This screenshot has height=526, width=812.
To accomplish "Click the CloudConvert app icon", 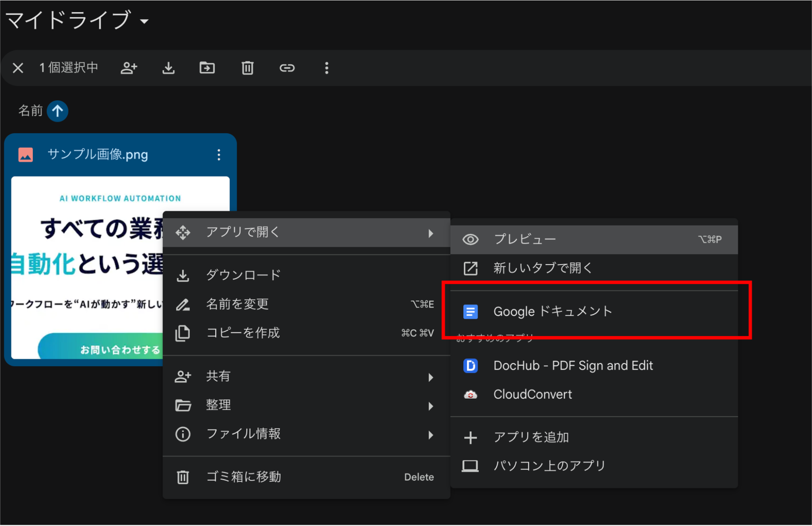I will [470, 394].
